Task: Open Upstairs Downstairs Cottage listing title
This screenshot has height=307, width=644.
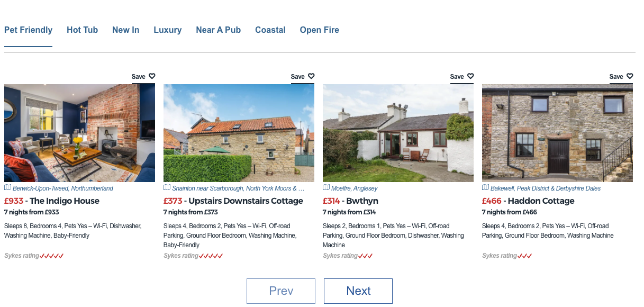Action: [x=246, y=201]
